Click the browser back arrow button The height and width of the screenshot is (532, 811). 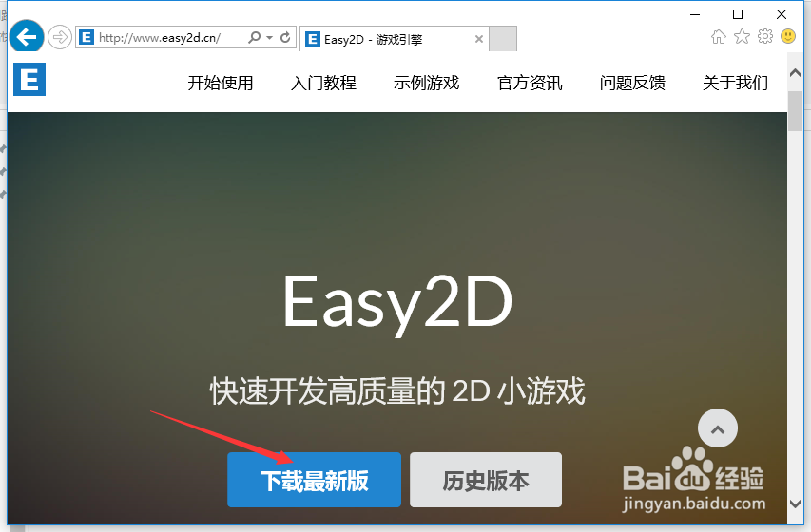tap(27, 36)
